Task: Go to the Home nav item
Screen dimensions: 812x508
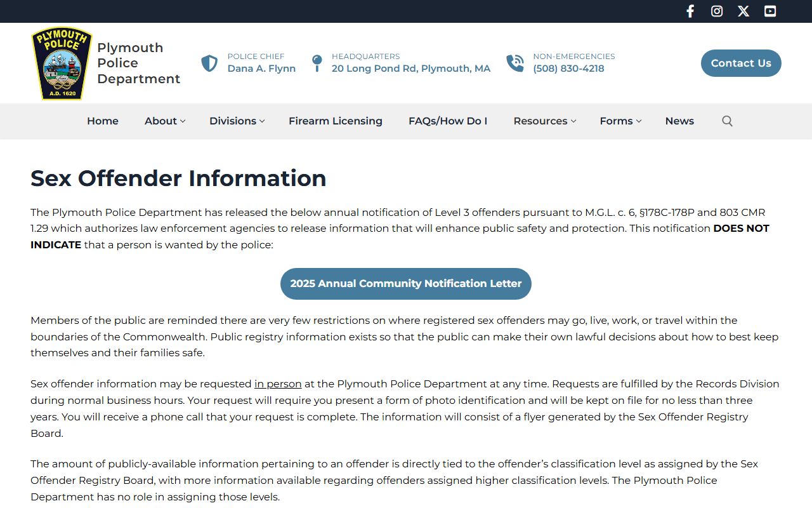Action: [x=103, y=121]
